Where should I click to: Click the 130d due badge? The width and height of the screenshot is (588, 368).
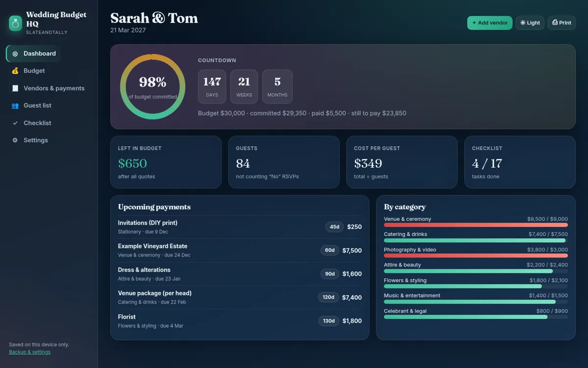tap(328, 321)
